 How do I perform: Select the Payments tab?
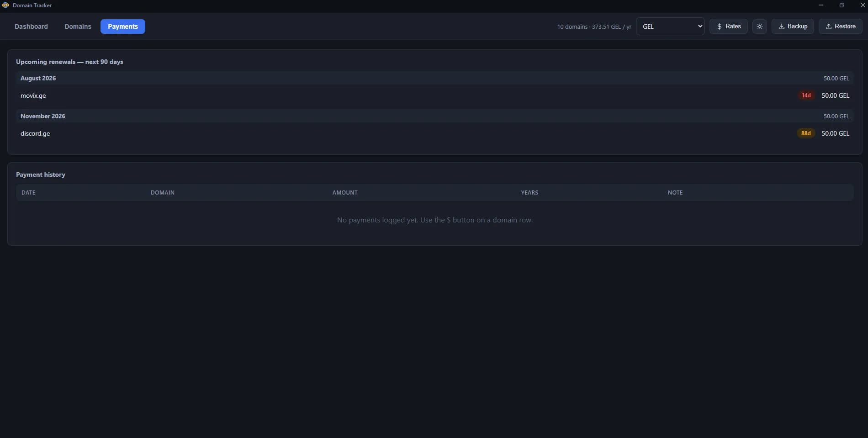pyautogui.click(x=123, y=26)
